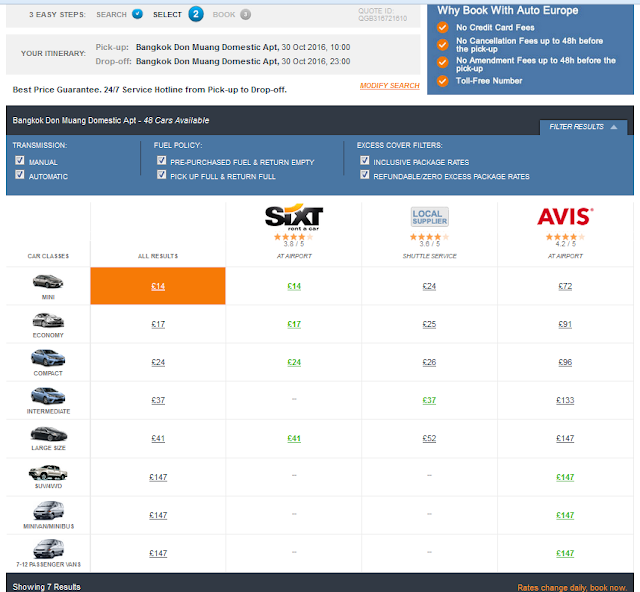Open all results SUV/4WD €147 price
Viewport: 640px width, 592px height.
tap(158, 477)
